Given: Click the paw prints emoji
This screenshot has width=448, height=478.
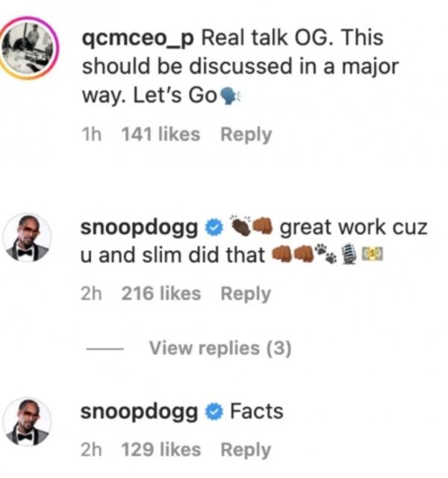Looking at the screenshot, I should (326, 254).
